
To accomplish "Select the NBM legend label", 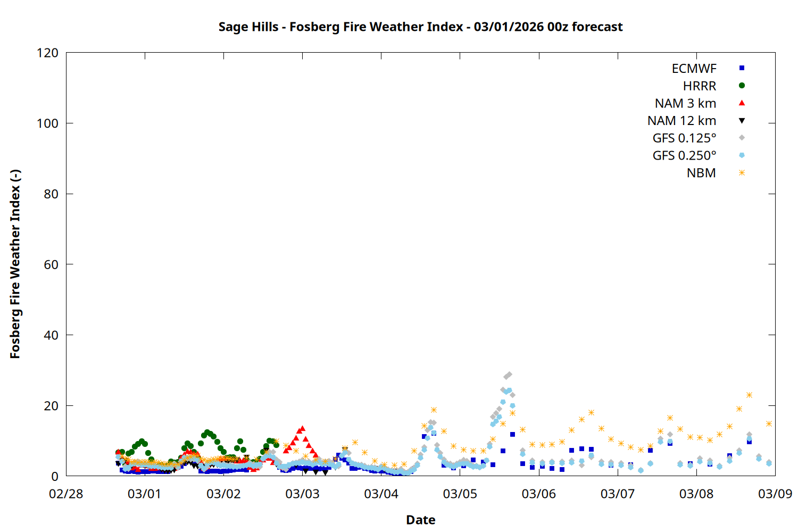I will 701,173.
